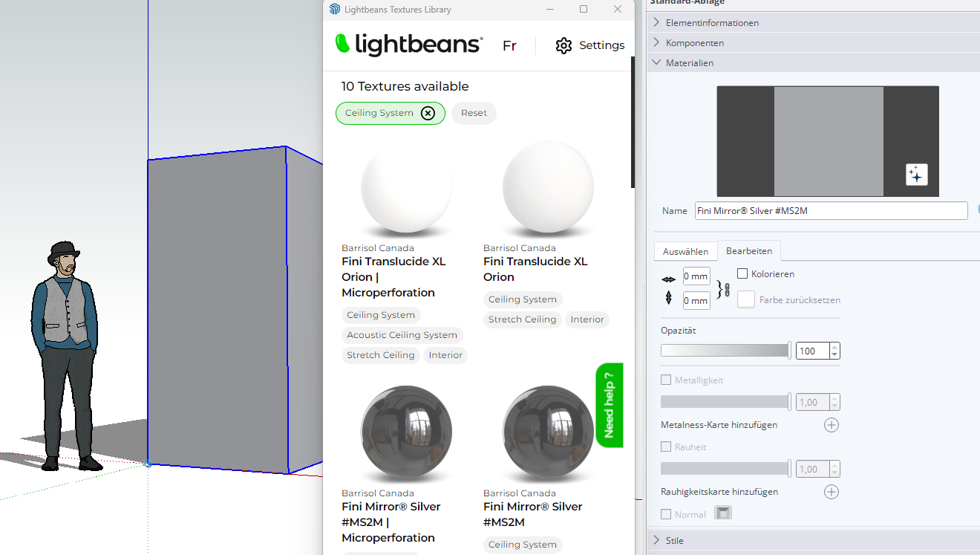Click the Lightbeans window title bar app icon

[x=334, y=10]
